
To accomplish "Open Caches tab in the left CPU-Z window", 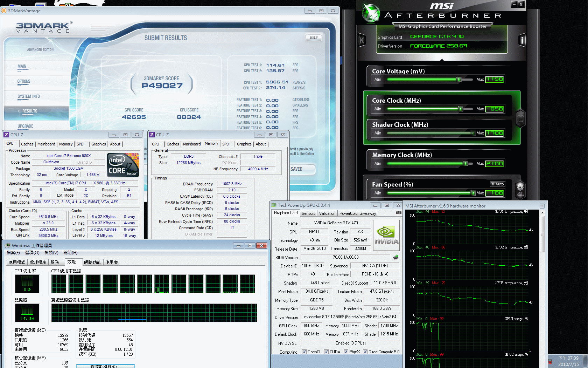I will click(x=27, y=144).
